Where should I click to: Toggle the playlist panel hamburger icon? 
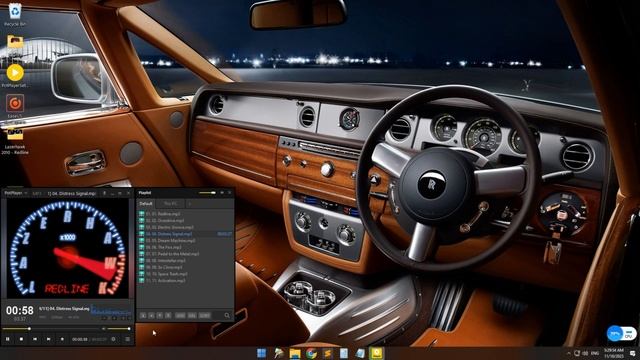127,339
